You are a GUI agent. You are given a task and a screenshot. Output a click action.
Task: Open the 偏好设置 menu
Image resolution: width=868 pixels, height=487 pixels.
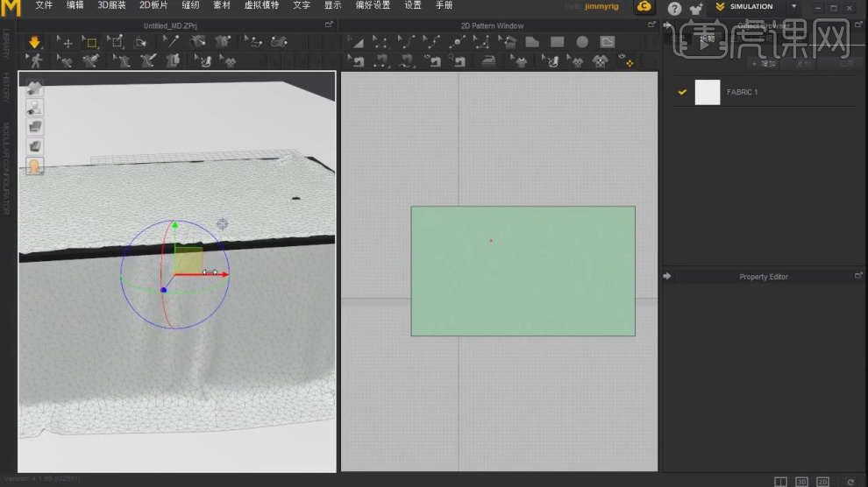point(373,5)
